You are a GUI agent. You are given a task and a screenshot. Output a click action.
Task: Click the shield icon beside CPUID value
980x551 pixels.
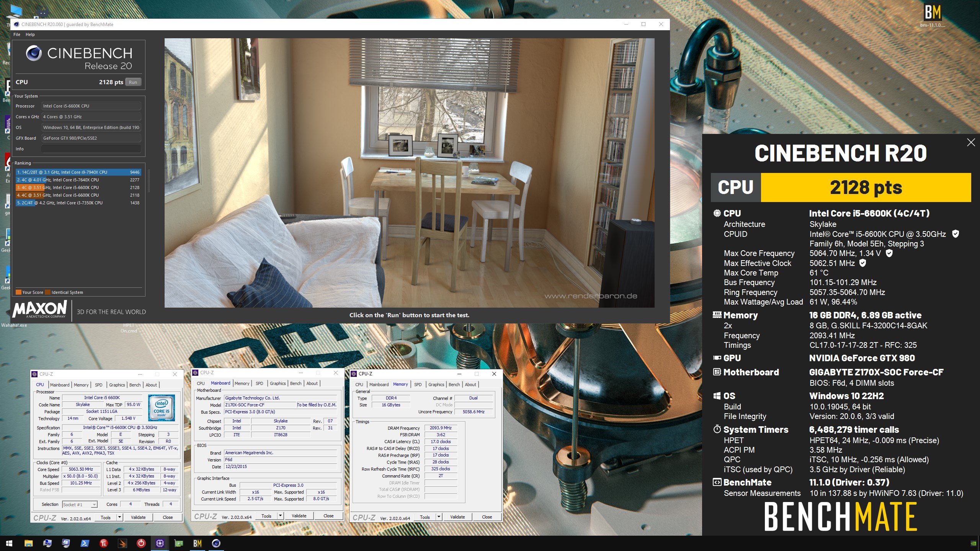pos(955,233)
